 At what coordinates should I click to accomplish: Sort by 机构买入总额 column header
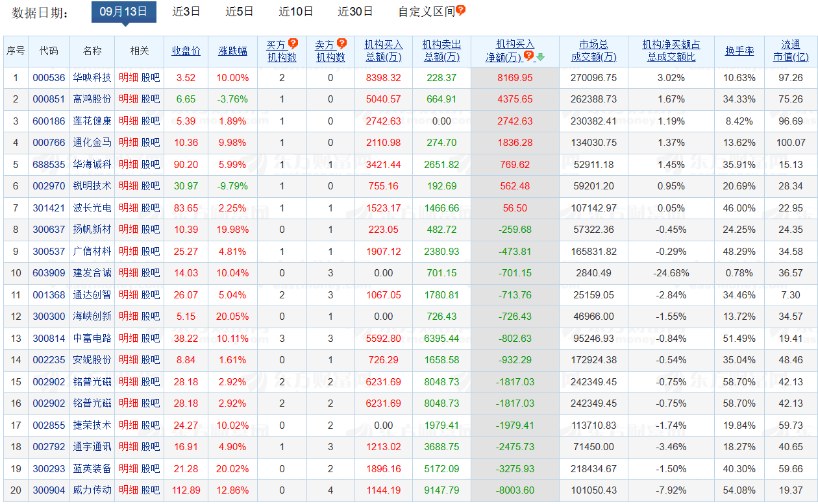384,51
